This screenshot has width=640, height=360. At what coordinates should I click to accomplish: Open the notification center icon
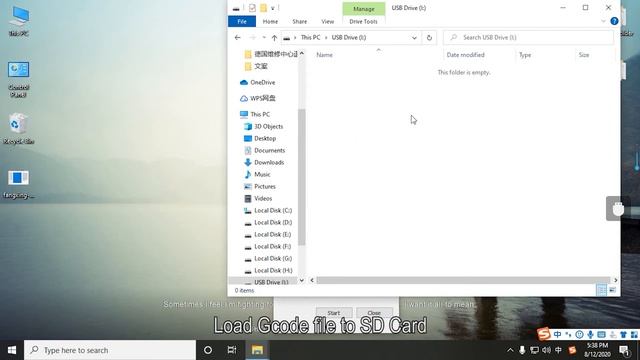[624, 350]
